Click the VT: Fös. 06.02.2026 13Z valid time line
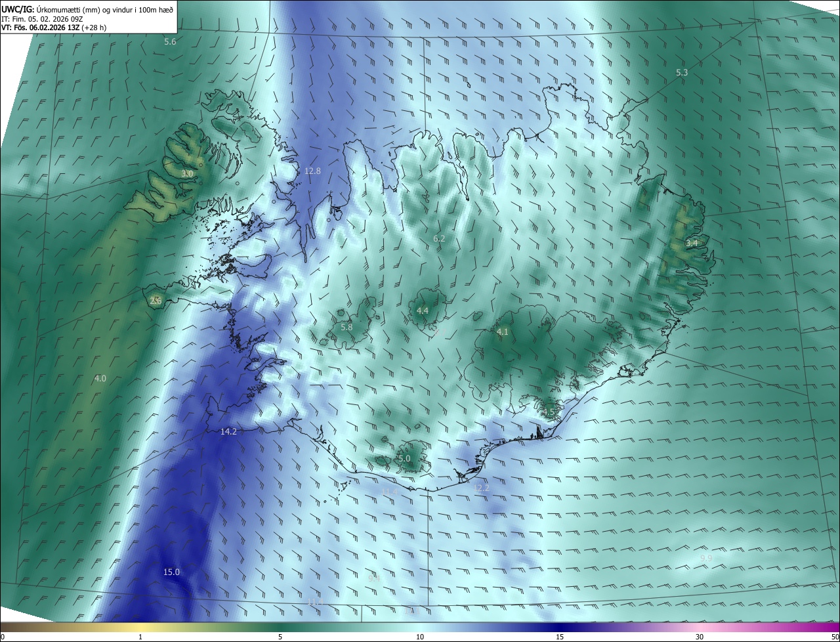Screen dimensions: 840x642 (54, 28)
